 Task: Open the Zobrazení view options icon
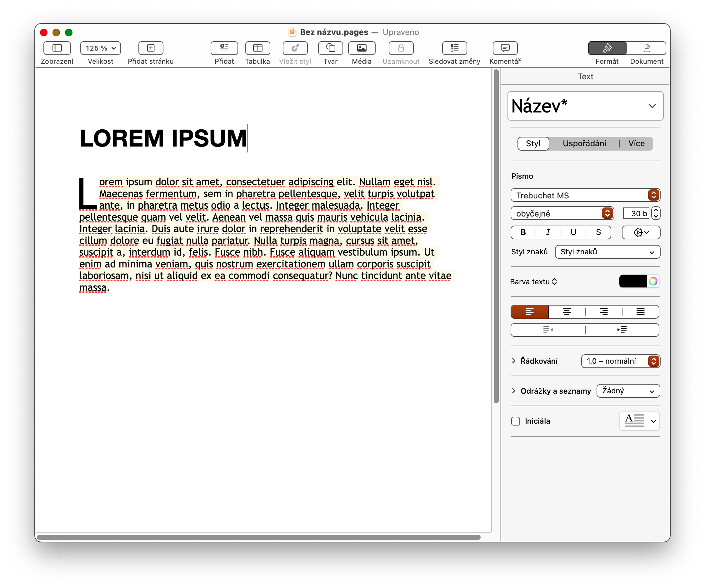point(57,48)
